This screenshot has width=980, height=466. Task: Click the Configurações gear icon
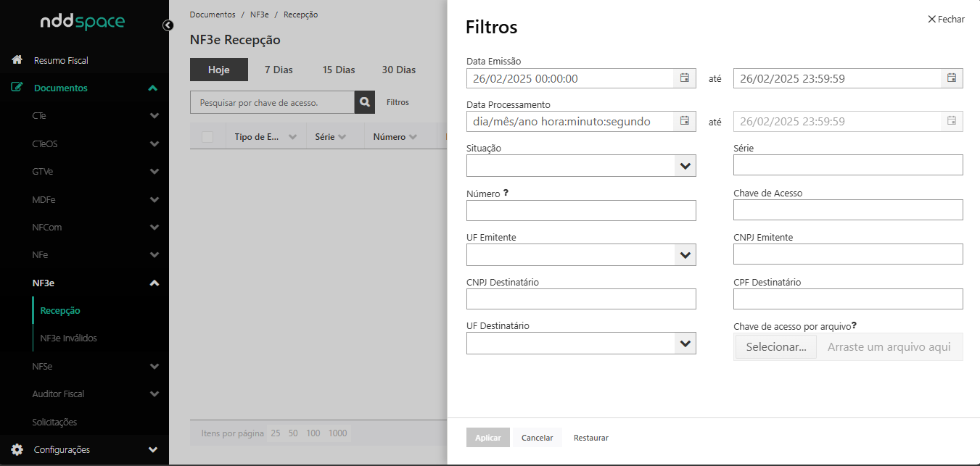tap(17, 449)
